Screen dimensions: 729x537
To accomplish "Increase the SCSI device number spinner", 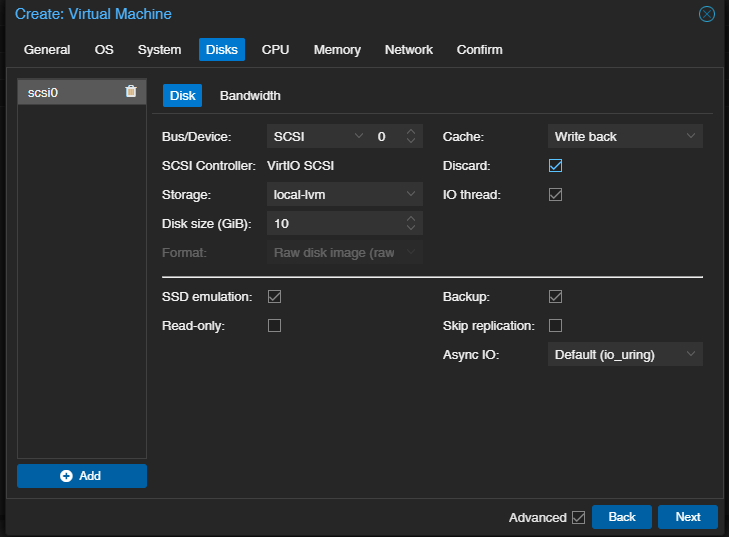I will (410, 131).
